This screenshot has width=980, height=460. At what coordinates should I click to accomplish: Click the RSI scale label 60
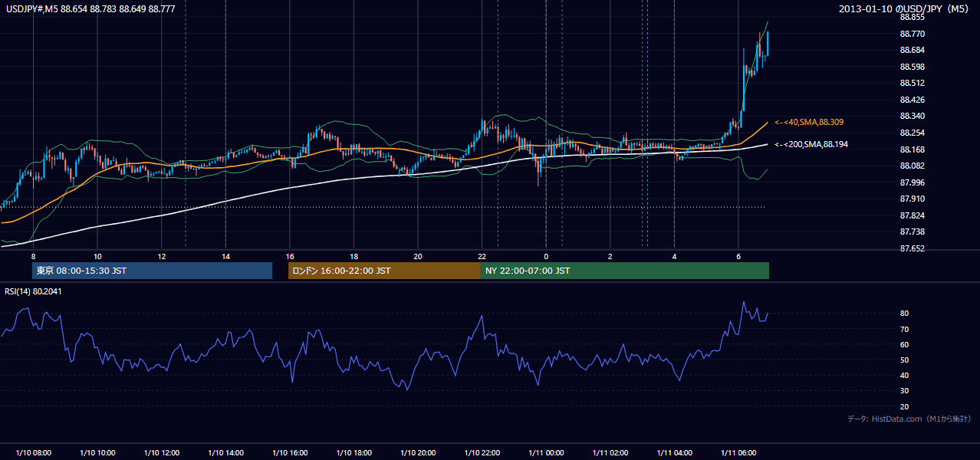[905, 344]
